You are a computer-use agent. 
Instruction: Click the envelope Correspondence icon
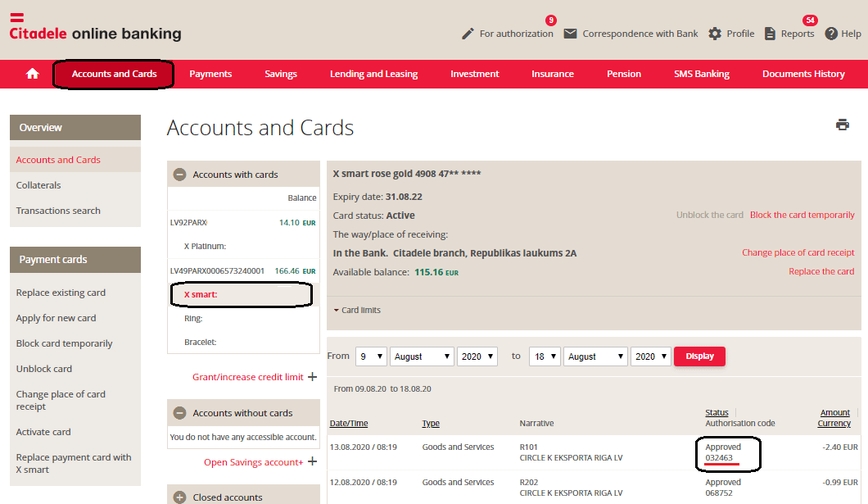coord(570,34)
